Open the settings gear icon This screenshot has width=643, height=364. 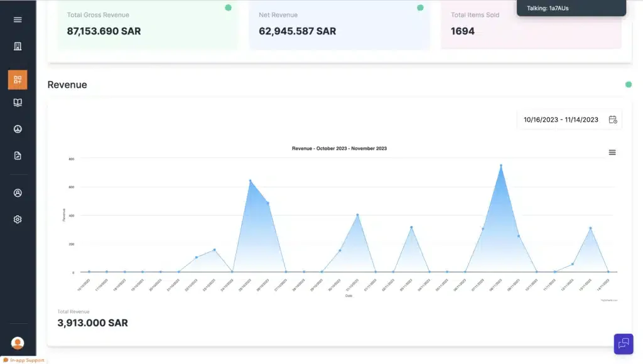point(18,219)
